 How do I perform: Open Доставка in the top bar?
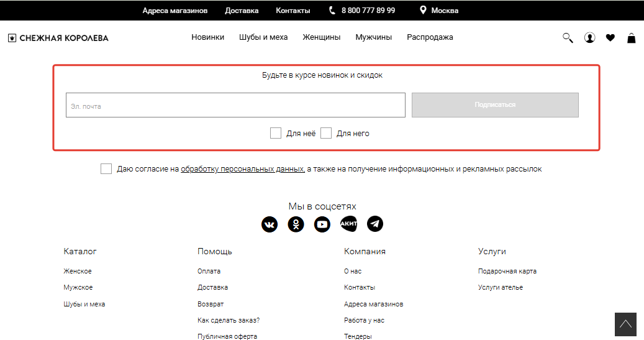pyautogui.click(x=242, y=11)
